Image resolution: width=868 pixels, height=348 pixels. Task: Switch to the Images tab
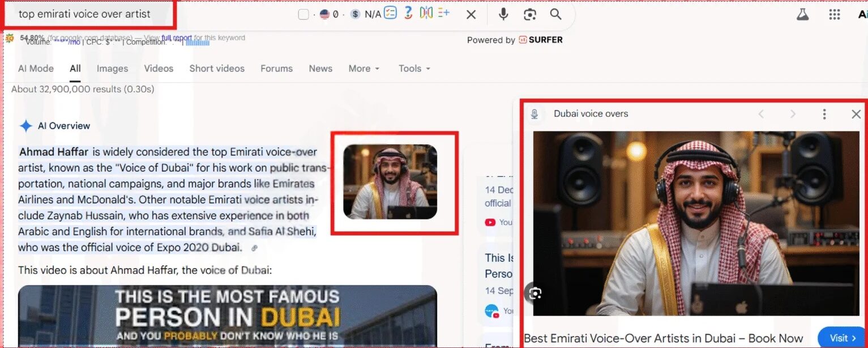112,69
